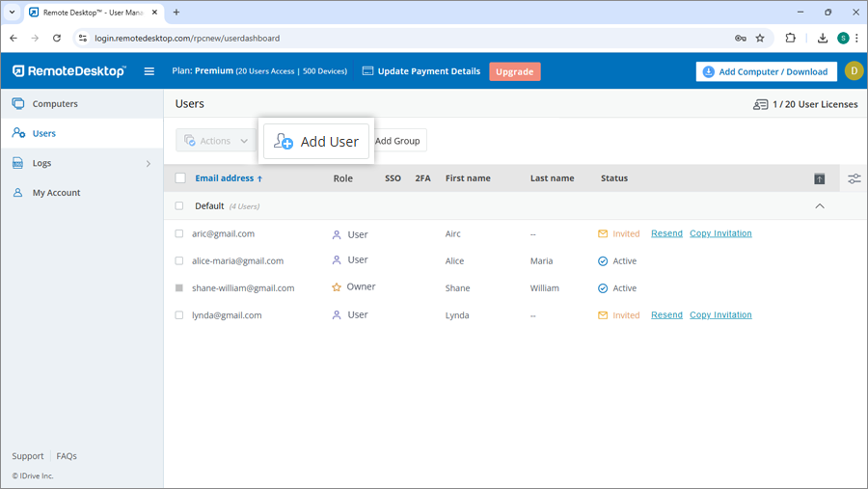Go to My Account in the sidebar
The width and height of the screenshot is (868, 489).
pyautogui.click(x=56, y=193)
